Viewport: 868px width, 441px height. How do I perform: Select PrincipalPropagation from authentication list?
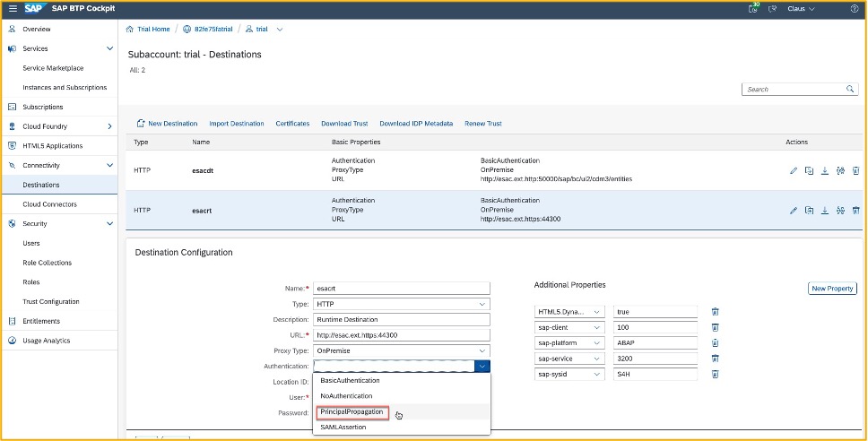(352, 412)
